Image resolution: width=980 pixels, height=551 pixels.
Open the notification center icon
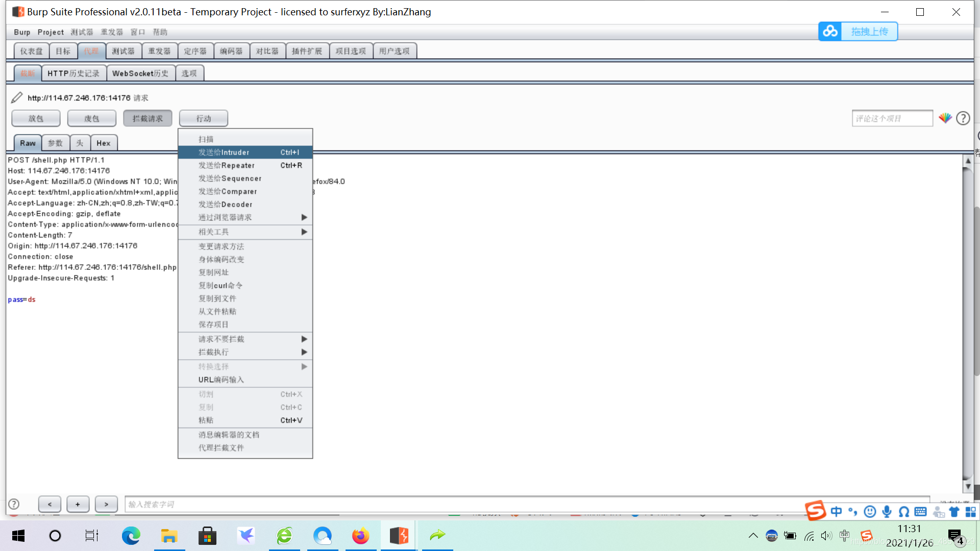pos(955,537)
